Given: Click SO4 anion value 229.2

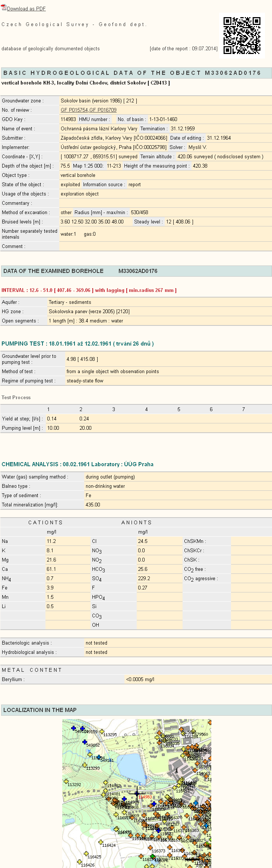Looking at the screenshot, I should [x=144, y=578].
